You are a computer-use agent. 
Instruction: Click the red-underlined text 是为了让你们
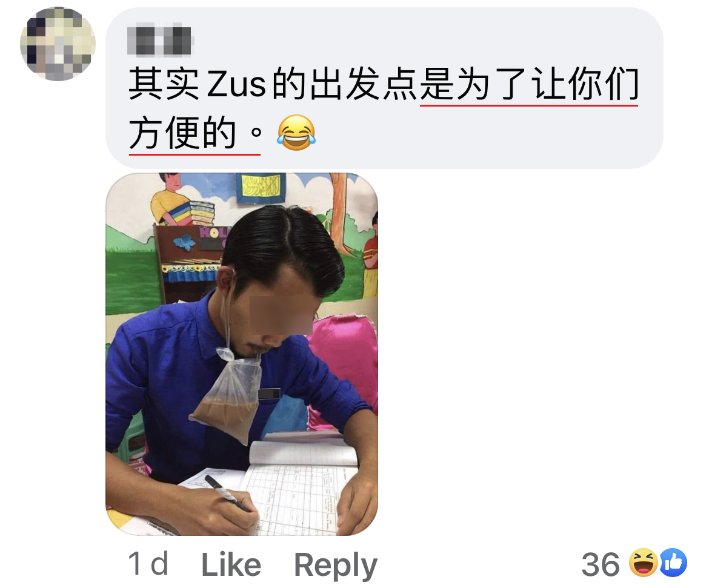coord(529,85)
